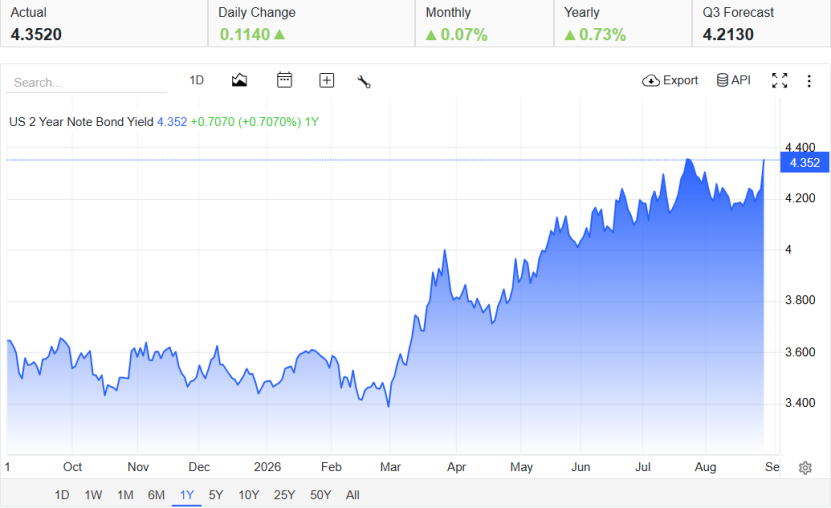Click the Oct label on time axis
831x508 pixels.
pos(72,467)
